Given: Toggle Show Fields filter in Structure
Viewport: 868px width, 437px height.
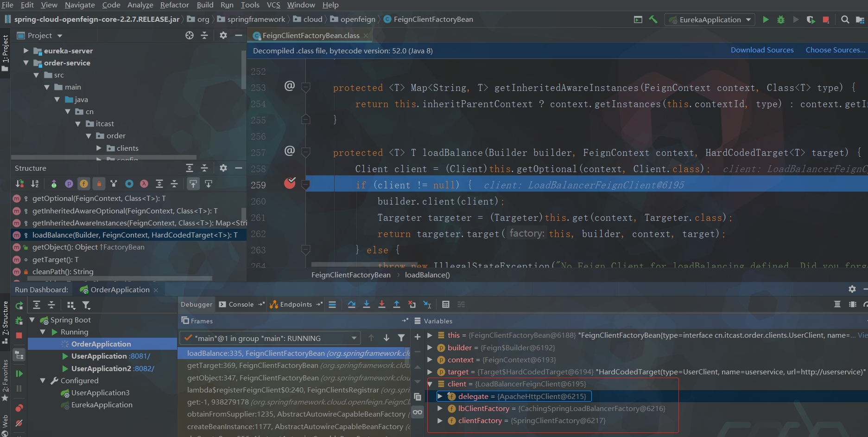Looking at the screenshot, I should [84, 184].
